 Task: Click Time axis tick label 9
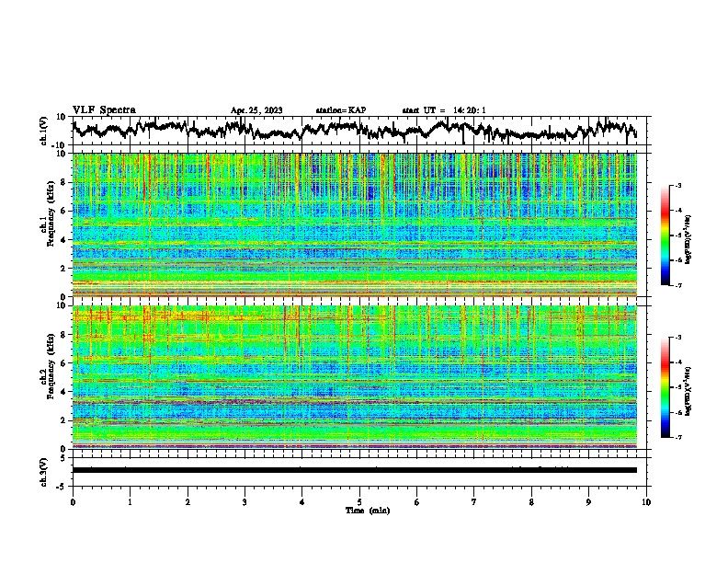[588, 502]
